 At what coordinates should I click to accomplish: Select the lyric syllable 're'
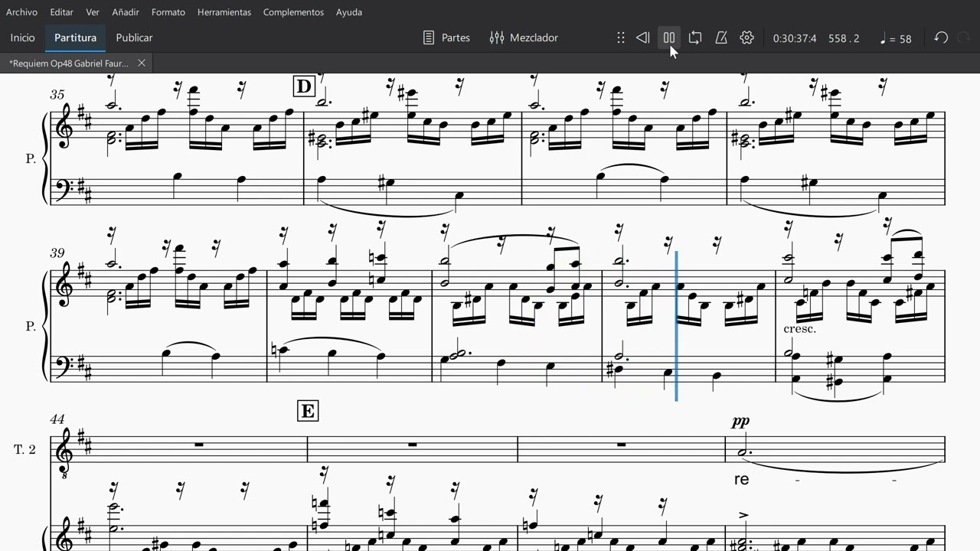pyautogui.click(x=741, y=480)
